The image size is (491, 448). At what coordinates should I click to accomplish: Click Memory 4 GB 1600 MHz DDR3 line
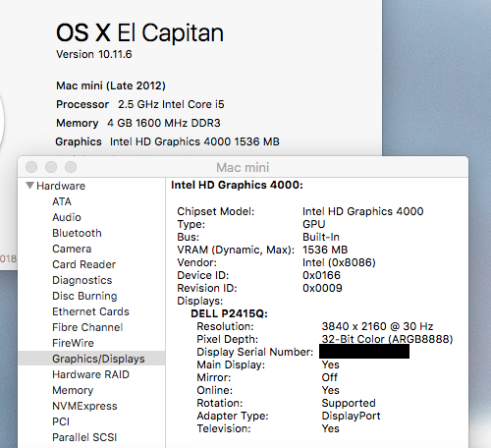(x=138, y=123)
